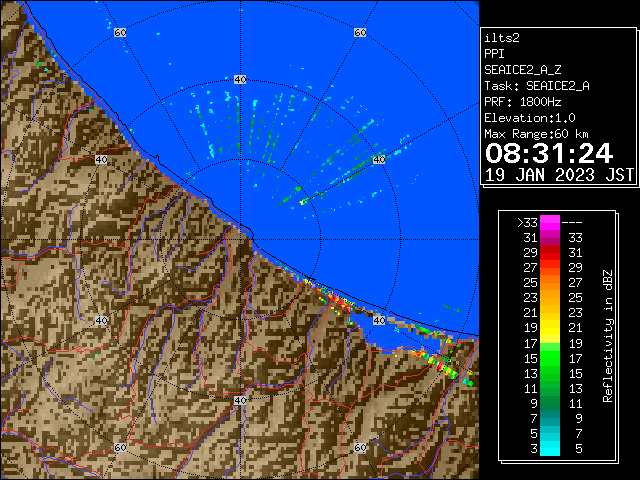
Task: Click the 'Task: SEAICE2_A' line
Action: click(537, 86)
